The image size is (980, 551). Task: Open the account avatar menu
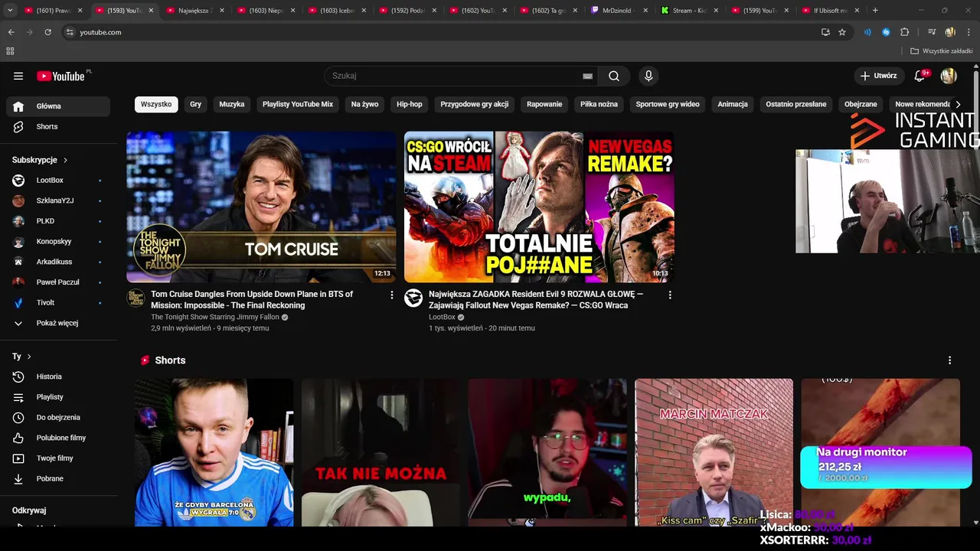pyautogui.click(x=949, y=76)
